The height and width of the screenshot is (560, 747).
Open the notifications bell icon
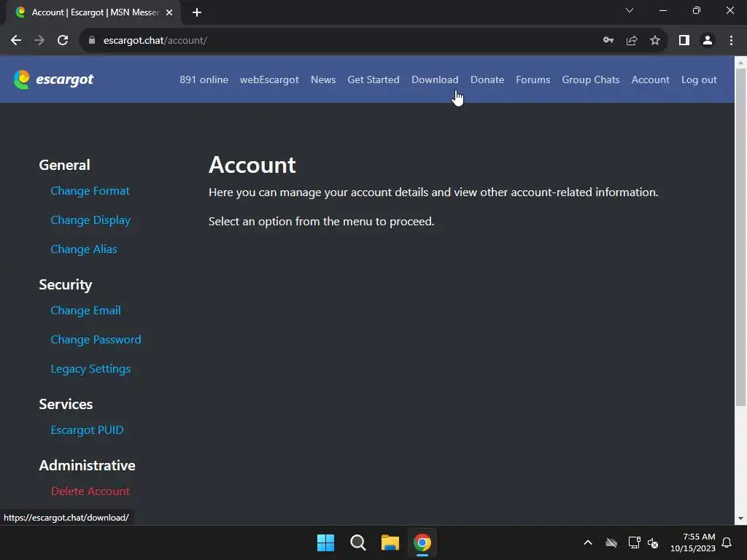coord(727,542)
